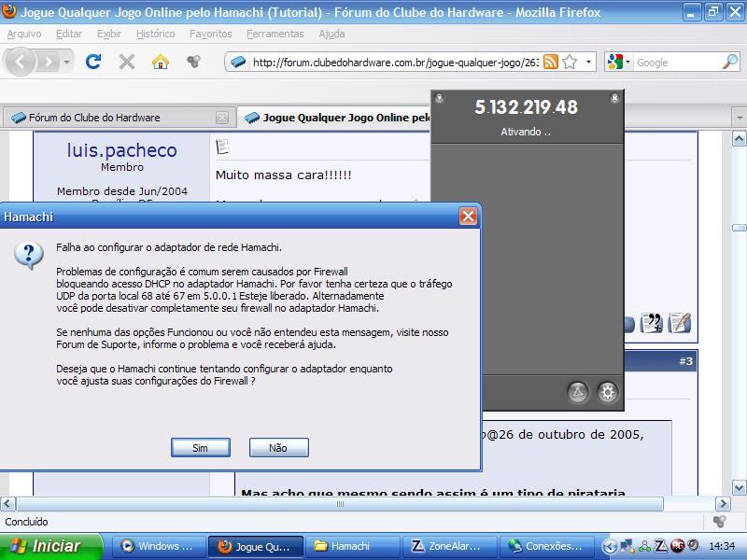Open the Favoritos menu
The image size is (747, 560).
click(x=211, y=34)
